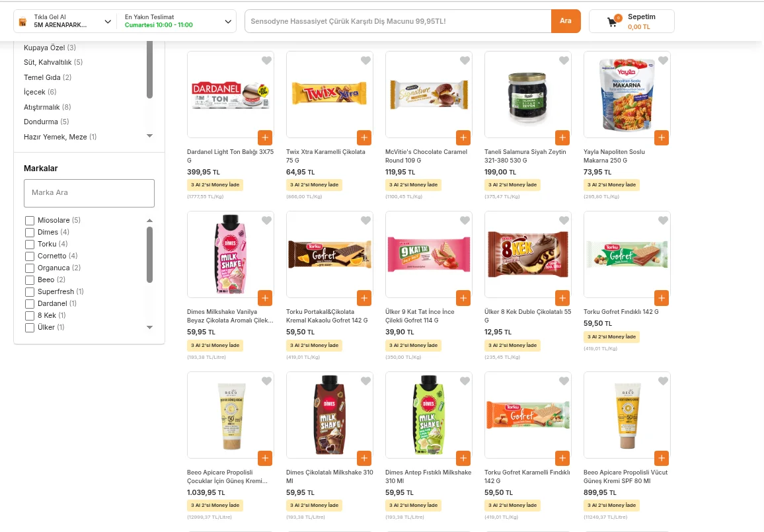Image resolution: width=764 pixels, height=532 pixels.
Task: Click down arrow of brand list scrollbar
Action: (x=149, y=327)
